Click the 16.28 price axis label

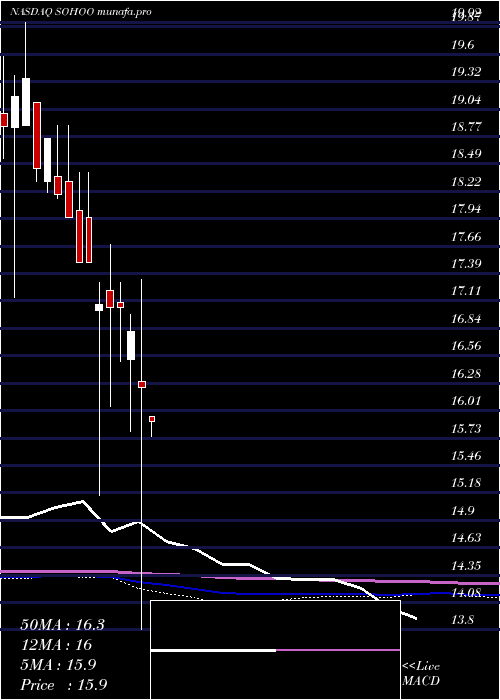(x=466, y=374)
